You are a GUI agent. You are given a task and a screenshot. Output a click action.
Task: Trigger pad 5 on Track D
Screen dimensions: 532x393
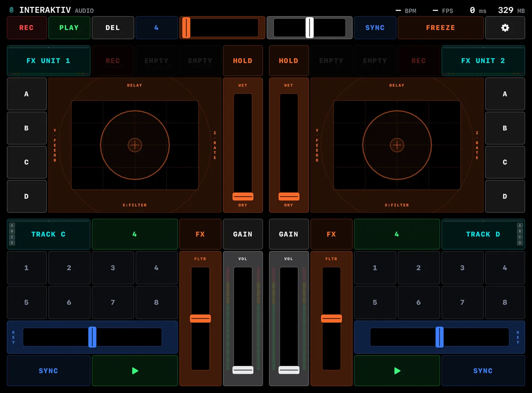click(375, 302)
